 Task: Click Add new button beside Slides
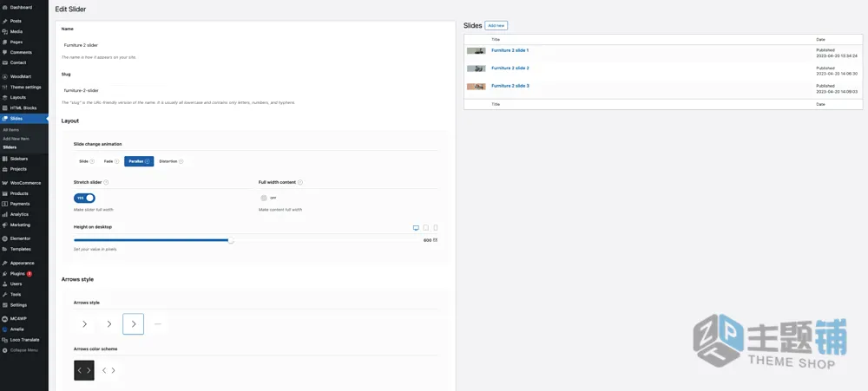(496, 25)
